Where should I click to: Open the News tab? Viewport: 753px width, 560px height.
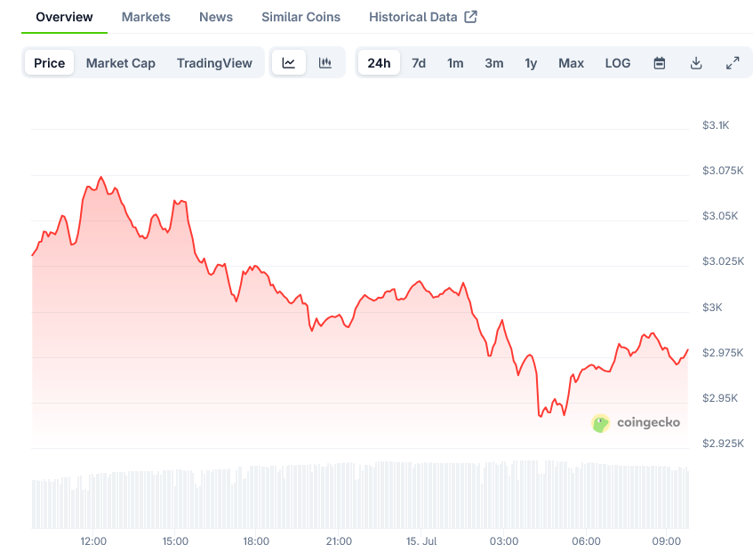coord(215,16)
